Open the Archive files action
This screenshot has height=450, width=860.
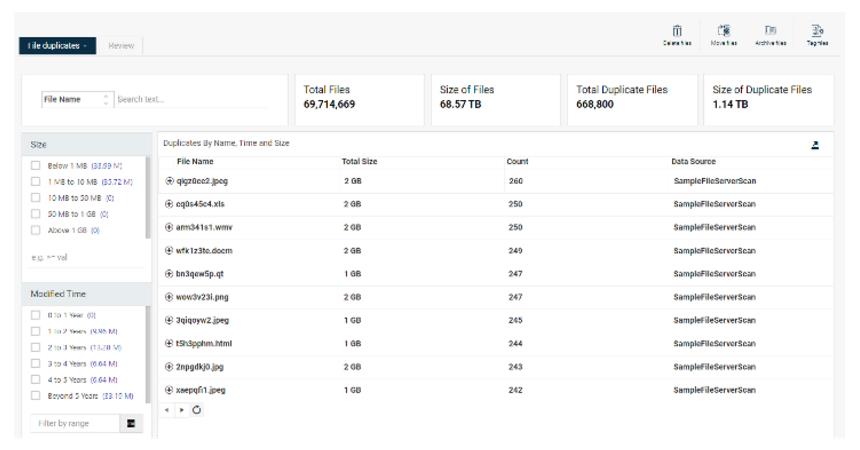tap(770, 32)
